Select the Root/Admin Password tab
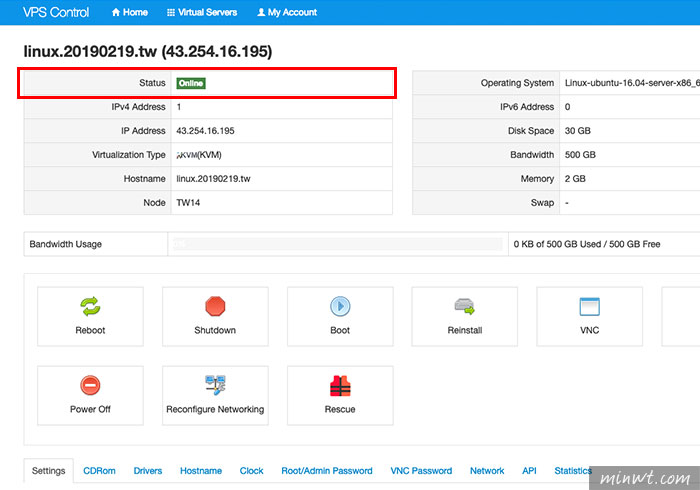Screen dimensions: 700x490 [x=327, y=471]
